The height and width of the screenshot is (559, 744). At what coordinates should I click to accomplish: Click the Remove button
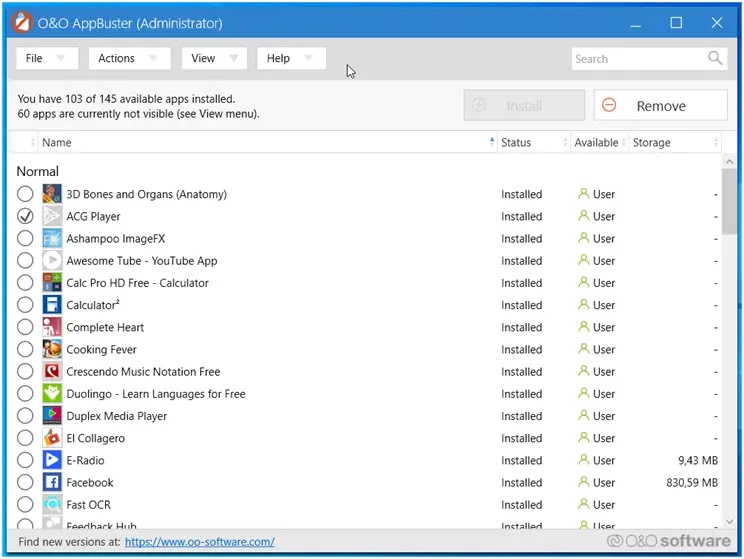tap(660, 105)
